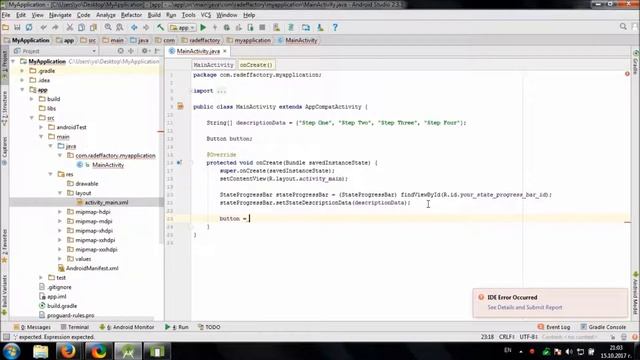
Task: Open the Terminal tool window
Action: pyautogui.click(x=75, y=327)
